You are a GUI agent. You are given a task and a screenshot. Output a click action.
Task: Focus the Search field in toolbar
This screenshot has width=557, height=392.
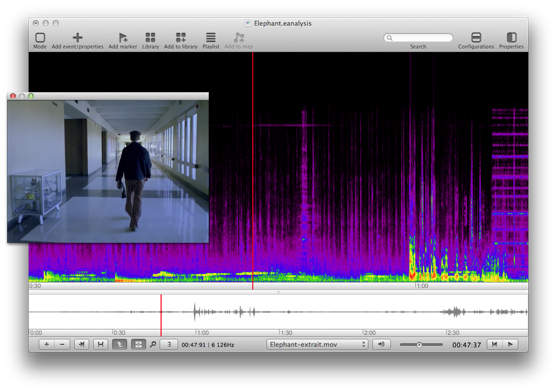418,38
